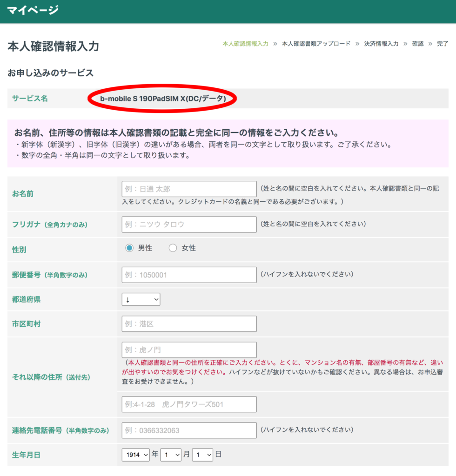Click the building address field 虎ノ門タワーズ501

[189, 404]
